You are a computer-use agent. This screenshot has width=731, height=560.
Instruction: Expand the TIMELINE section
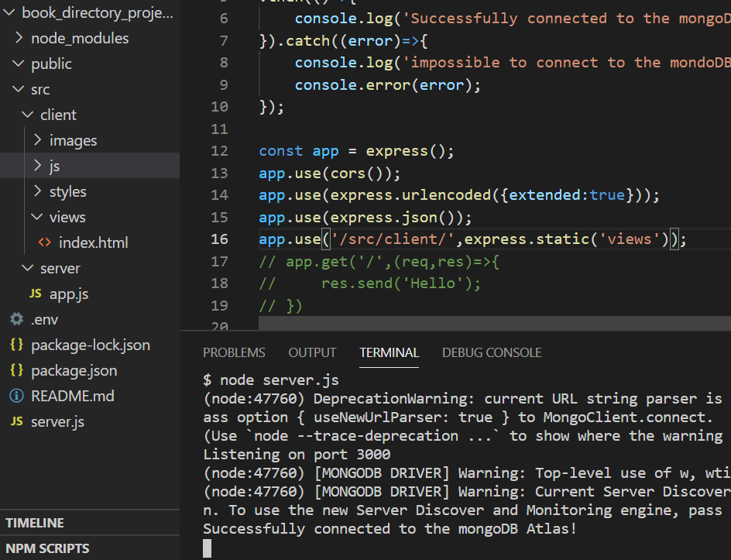point(35,523)
